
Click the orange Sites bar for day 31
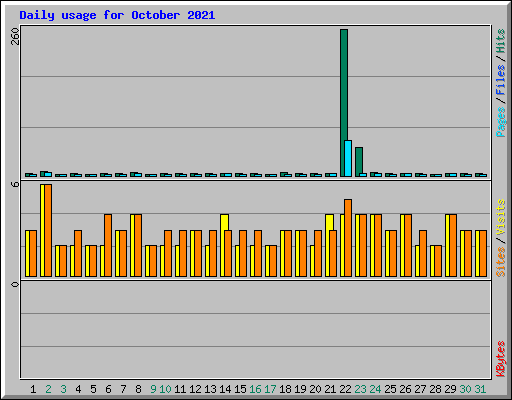click(x=483, y=253)
